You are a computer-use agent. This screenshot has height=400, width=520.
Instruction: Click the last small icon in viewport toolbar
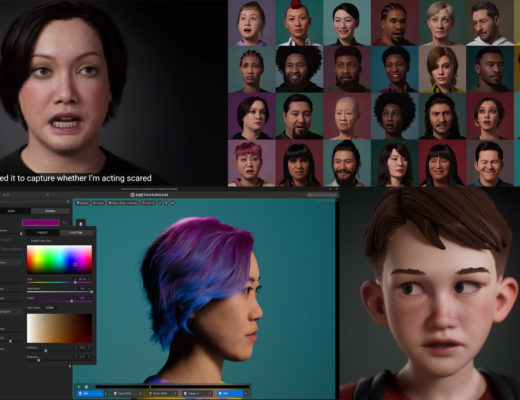point(173,203)
